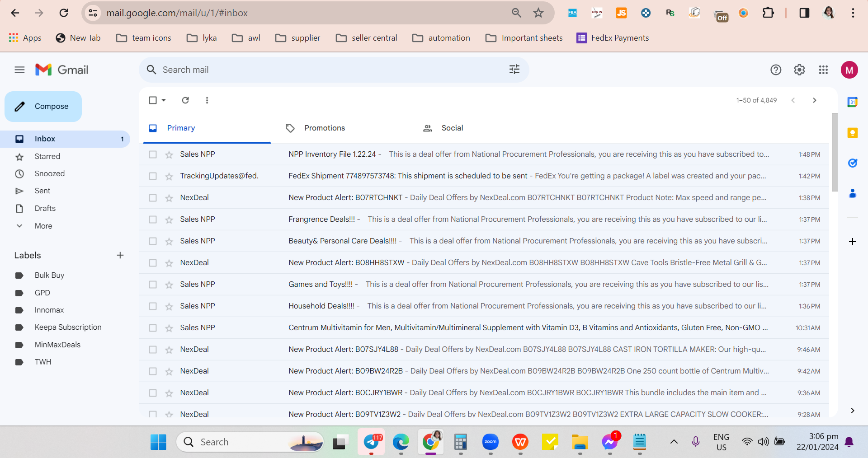Select the B08HH8STXW Product Alert email checkbox
This screenshot has height=458, width=868.
click(x=153, y=263)
